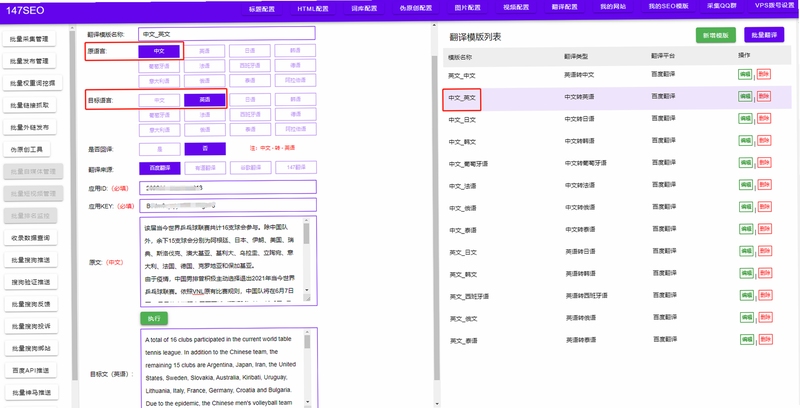Select 日语 as the 目标语言
This screenshot has width=800, height=408.
click(249, 100)
